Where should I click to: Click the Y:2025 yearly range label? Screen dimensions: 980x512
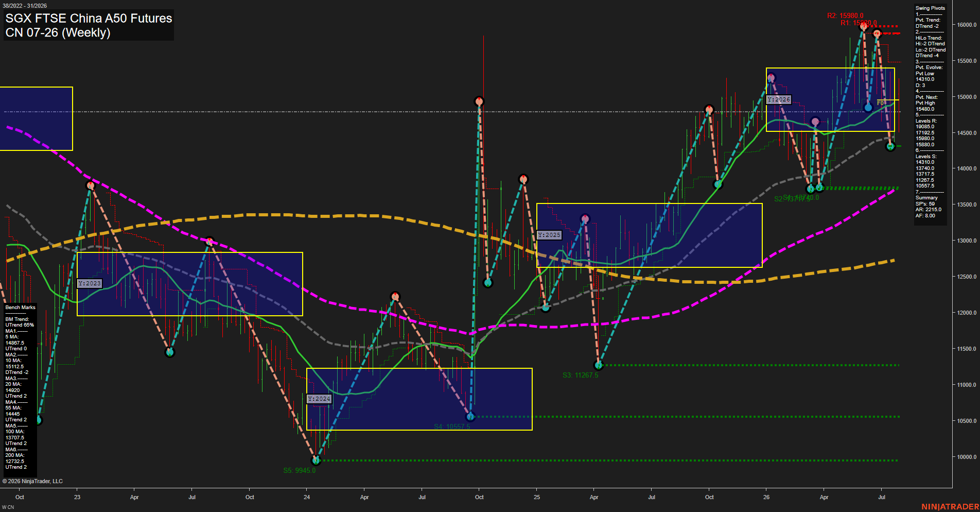(x=549, y=235)
